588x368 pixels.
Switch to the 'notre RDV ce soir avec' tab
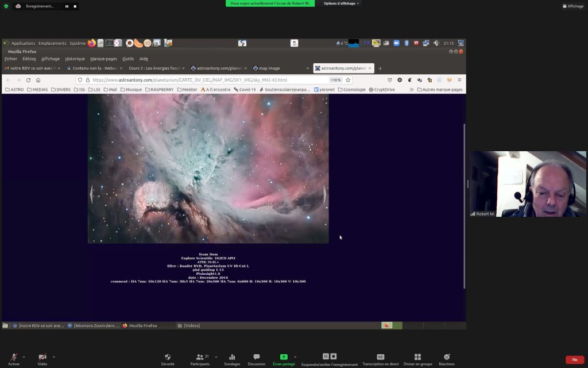pos(32,68)
